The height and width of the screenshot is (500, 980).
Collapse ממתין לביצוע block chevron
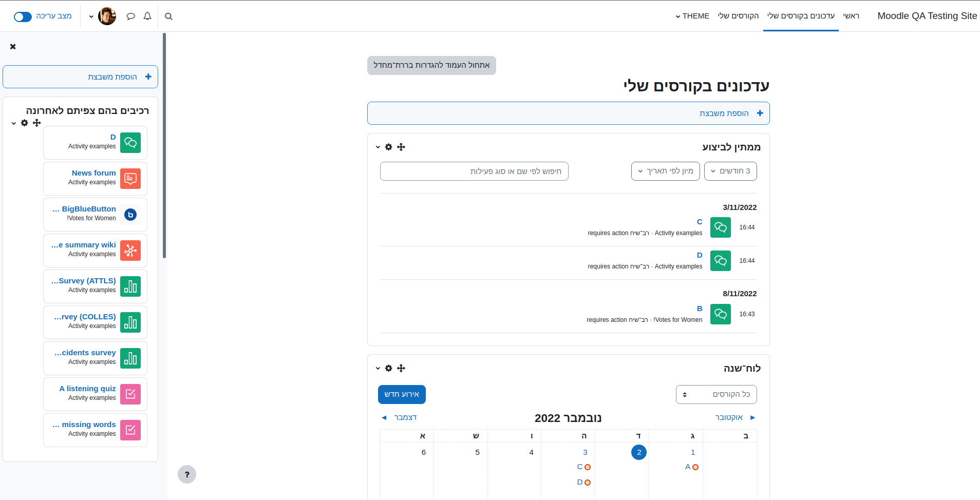(378, 147)
